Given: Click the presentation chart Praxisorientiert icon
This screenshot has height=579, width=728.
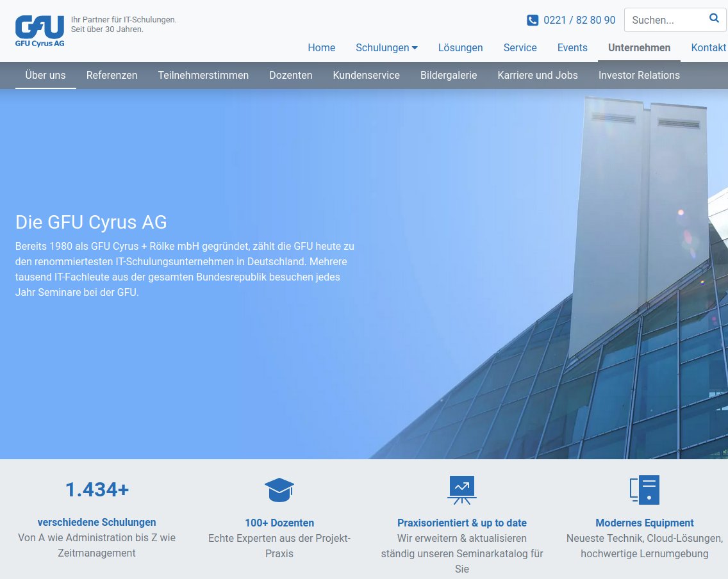Looking at the screenshot, I should tap(462, 490).
